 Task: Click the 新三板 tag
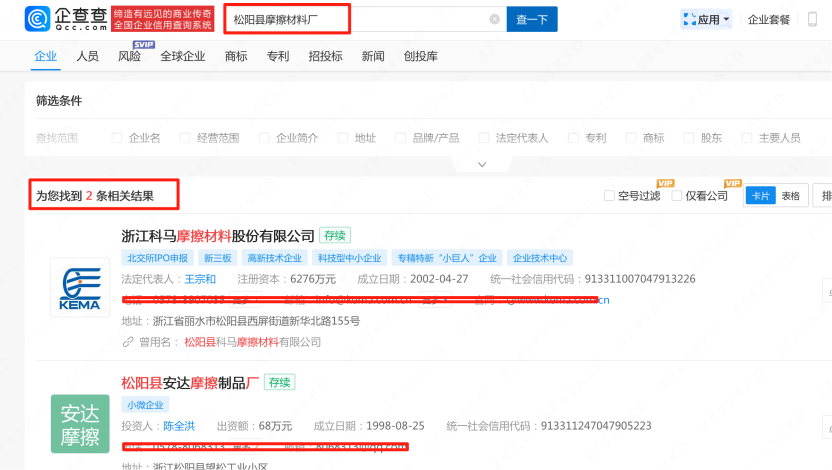218,258
